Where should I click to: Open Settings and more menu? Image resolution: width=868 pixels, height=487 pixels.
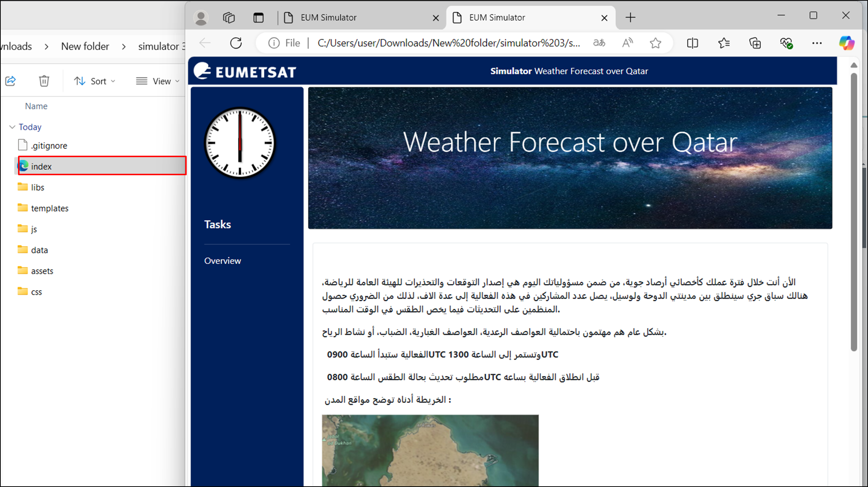click(x=817, y=43)
